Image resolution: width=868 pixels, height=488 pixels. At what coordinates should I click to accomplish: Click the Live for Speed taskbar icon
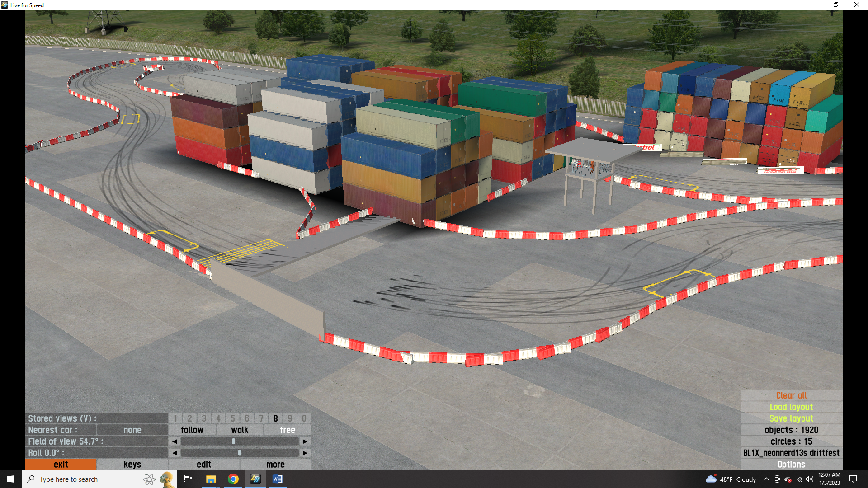point(255,479)
